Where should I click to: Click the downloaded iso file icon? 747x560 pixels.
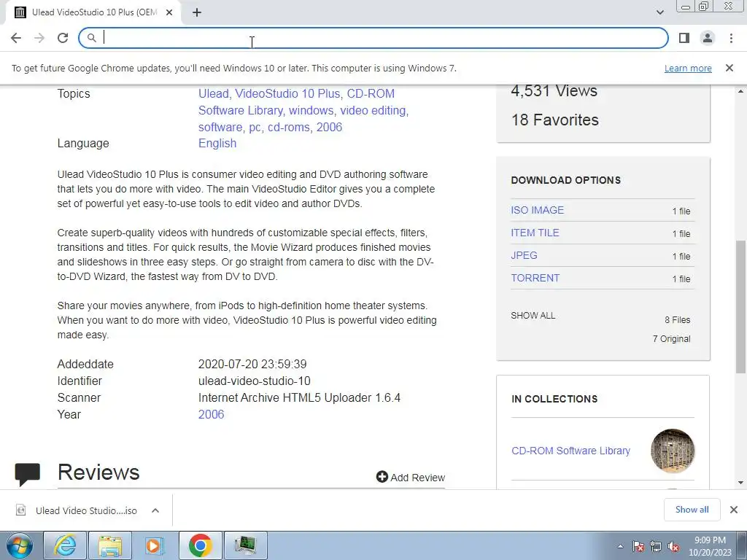point(20,510)
